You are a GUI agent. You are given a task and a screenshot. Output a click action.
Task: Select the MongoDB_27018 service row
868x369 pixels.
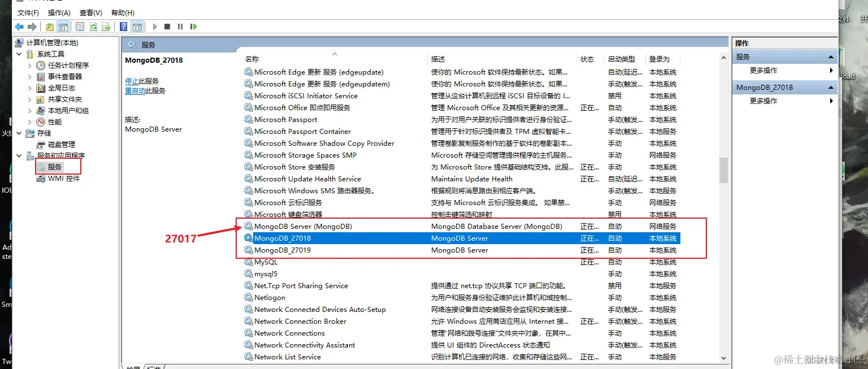pos(462,238)
